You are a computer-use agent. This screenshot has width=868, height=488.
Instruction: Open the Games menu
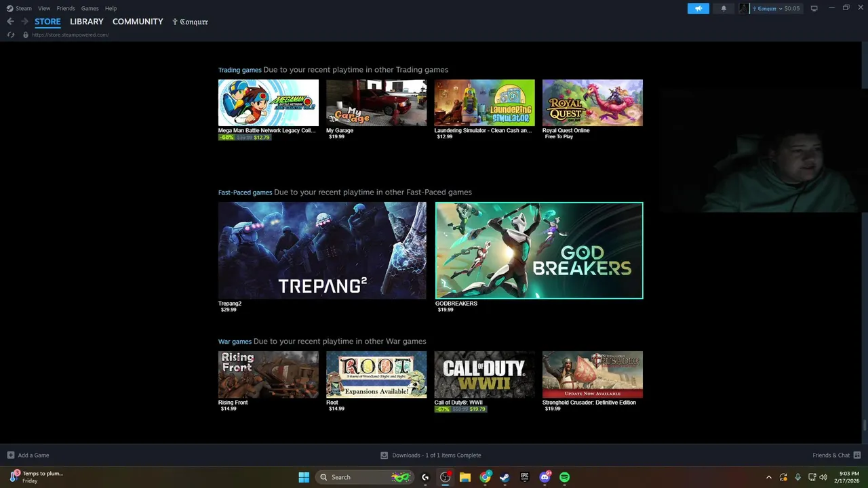coord(90,8)
